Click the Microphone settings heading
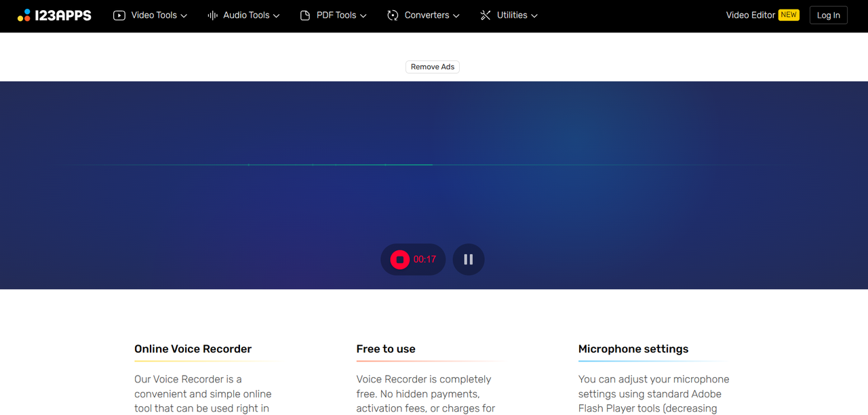 [633, 349]
